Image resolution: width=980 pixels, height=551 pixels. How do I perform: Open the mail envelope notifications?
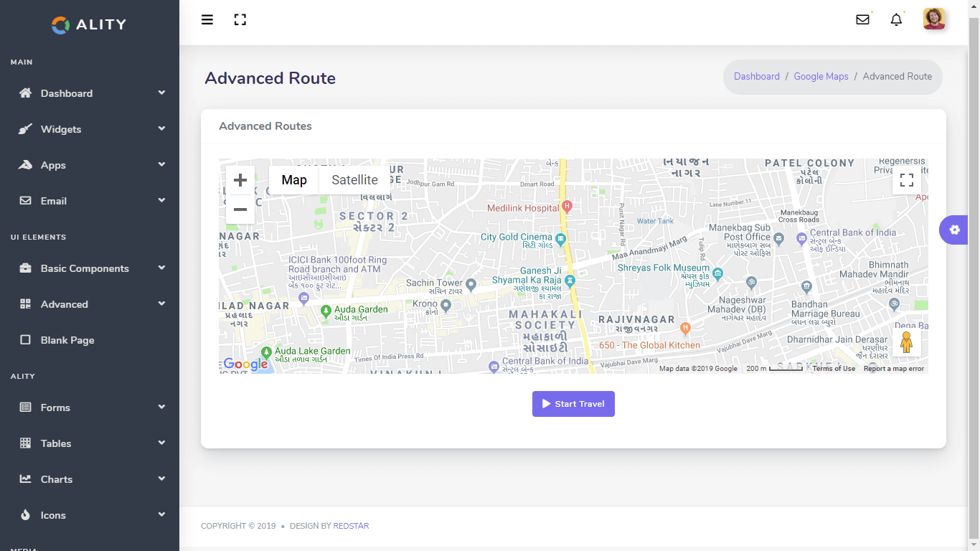[862, 20]
